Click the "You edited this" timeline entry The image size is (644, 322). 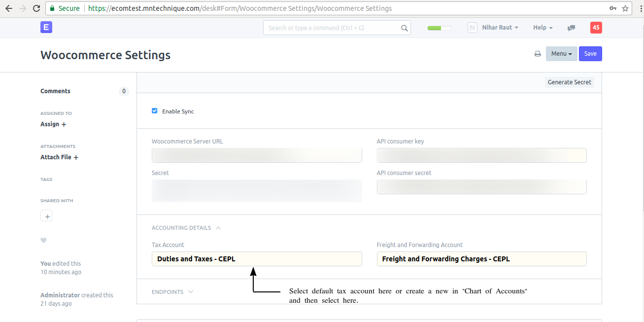pos(61,268)
